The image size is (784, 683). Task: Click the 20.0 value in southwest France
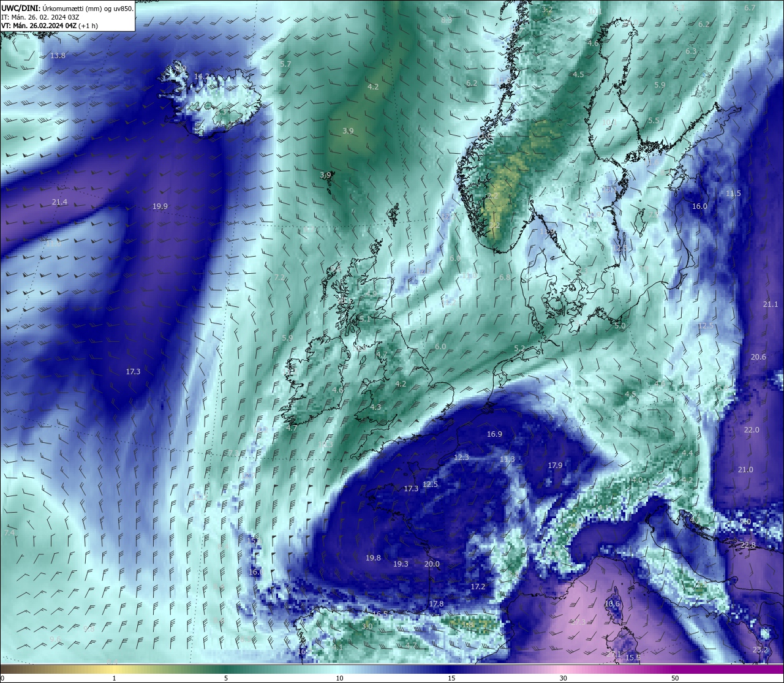click(x=432, y=564)
